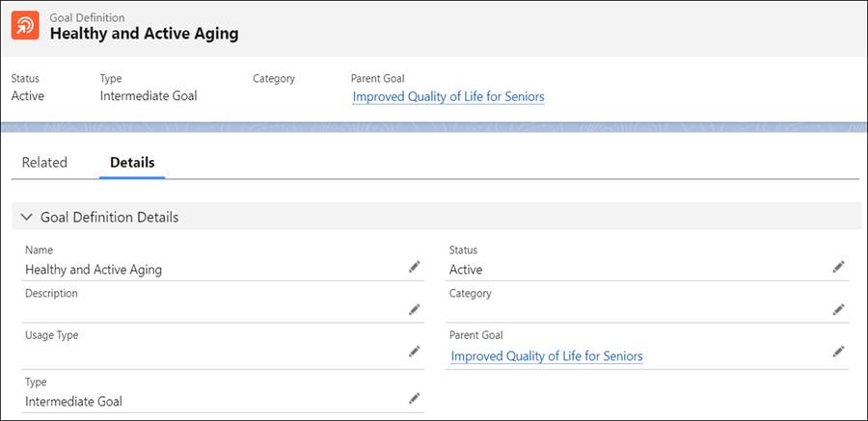
Task: Edit the Parent Goal pencil icon
Action: click(x=838, y=352)
